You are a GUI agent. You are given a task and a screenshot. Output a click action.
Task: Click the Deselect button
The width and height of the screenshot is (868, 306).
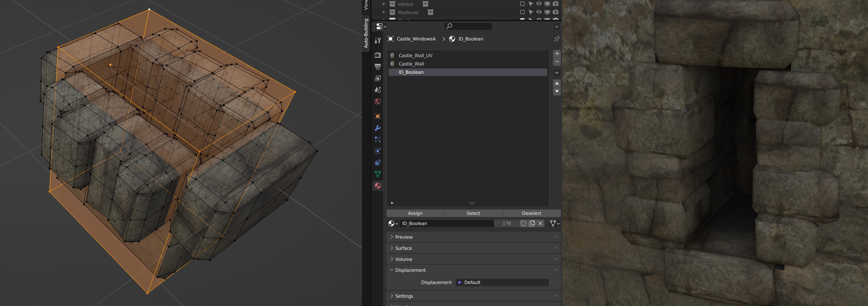tap(531, 213)
